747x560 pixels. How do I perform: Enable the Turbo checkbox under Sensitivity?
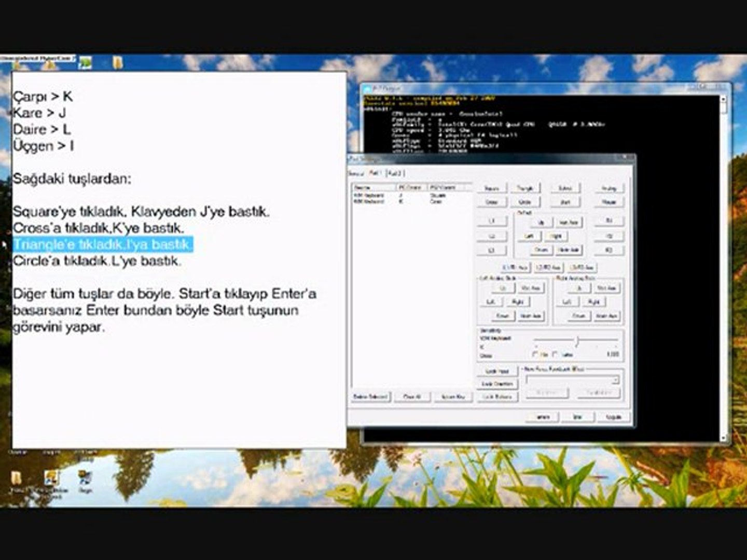(556, 354)
